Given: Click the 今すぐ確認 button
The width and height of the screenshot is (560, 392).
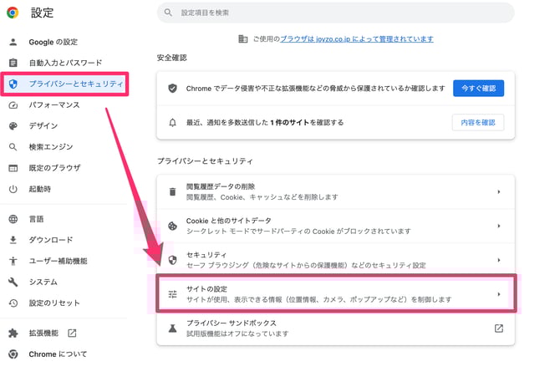Looking at the screenshot, I should click(478, 89).
